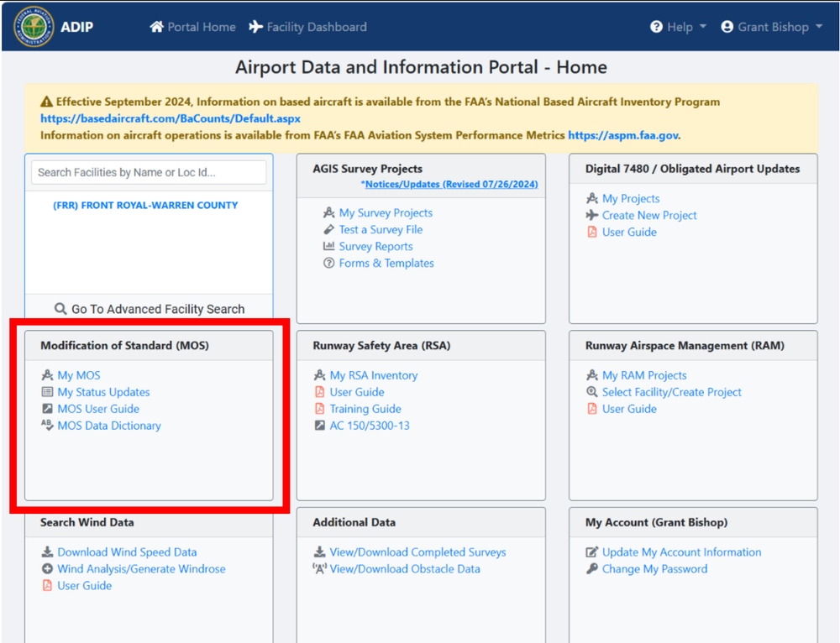The image size is (840, 643).
Task: Click the spellcheck icon by MOS Data Dictionary
Action: point(48,426)
